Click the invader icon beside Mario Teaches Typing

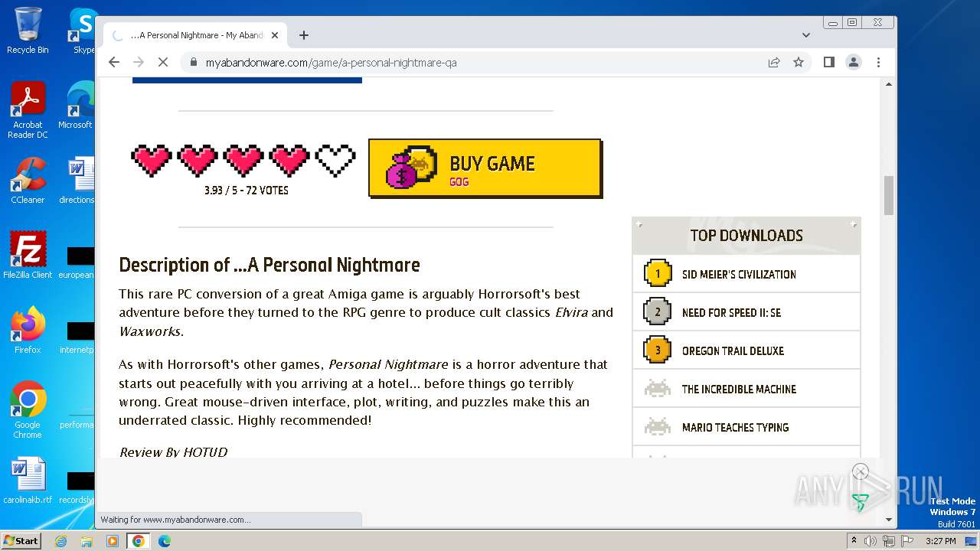(x=658, y=427)
